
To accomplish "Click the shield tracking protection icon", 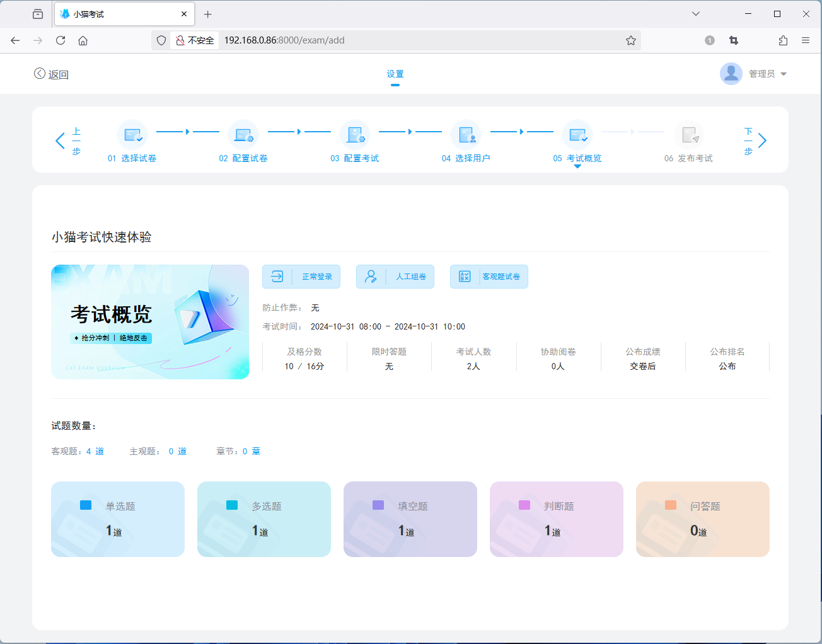I will pos(161,40).
